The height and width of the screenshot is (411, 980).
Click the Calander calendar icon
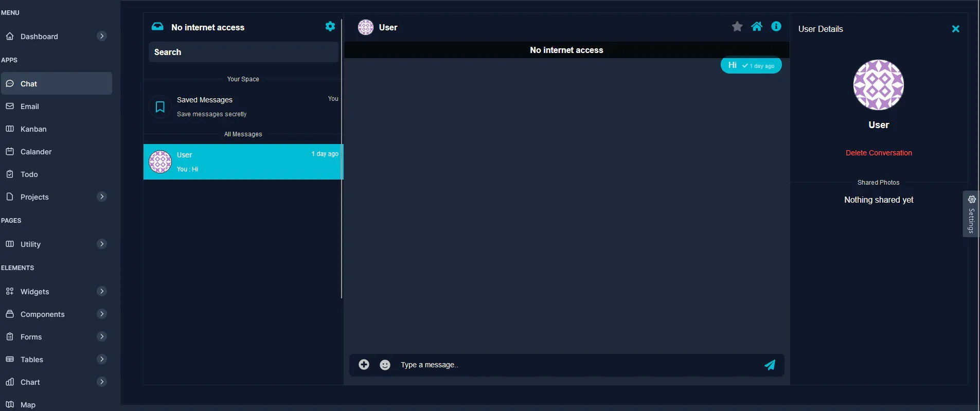tap(10, 151)
